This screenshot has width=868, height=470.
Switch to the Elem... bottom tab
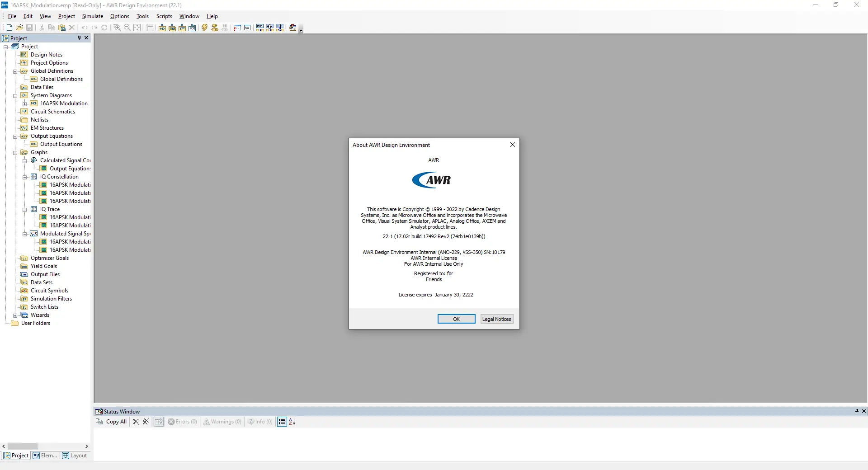pyautogui.click(x=45, y=456)
